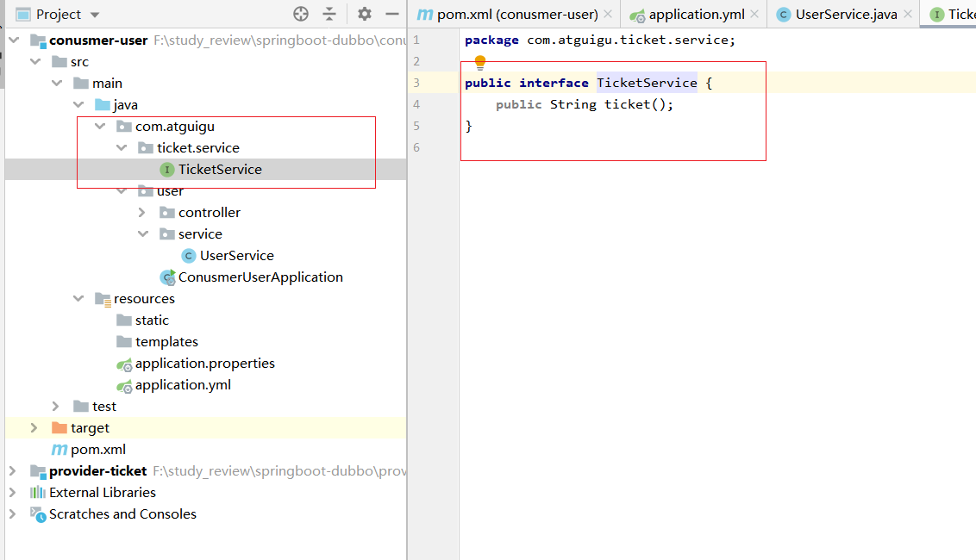
Task: Click the application.properties Spring config icon
Action: (x=124, y=364)
